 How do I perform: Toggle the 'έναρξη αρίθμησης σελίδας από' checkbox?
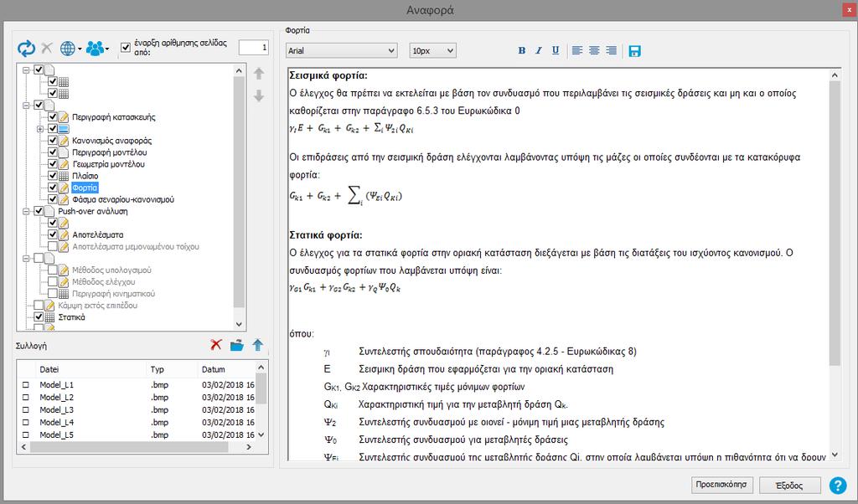[x=126, y=48]
